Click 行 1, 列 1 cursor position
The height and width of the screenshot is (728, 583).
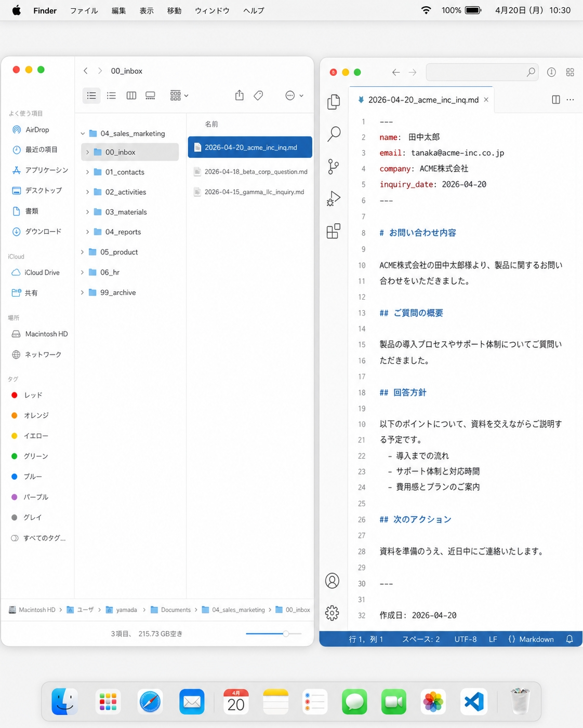pos(366,639)
